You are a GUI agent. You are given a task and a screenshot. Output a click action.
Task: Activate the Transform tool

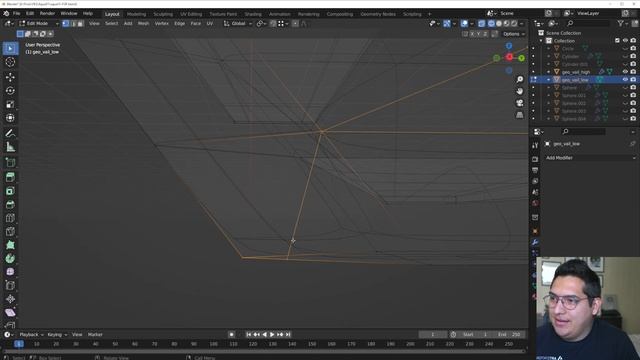coord(10,118)
